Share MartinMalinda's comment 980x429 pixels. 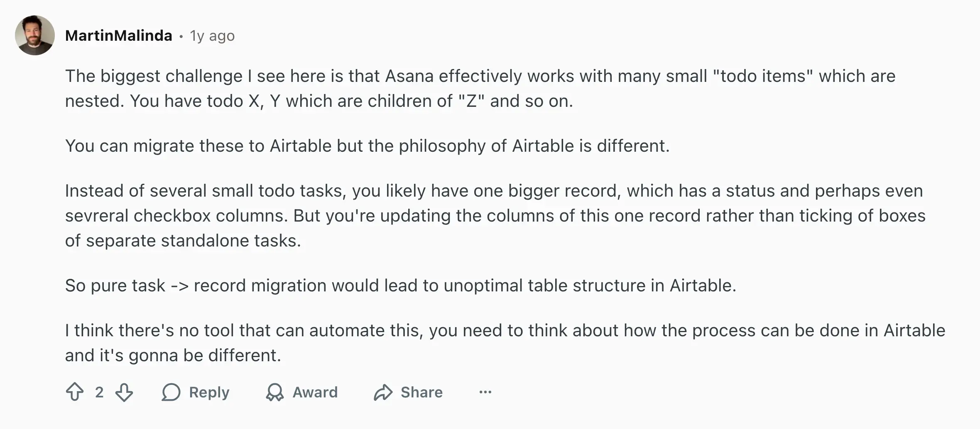[x=409, y=392]
